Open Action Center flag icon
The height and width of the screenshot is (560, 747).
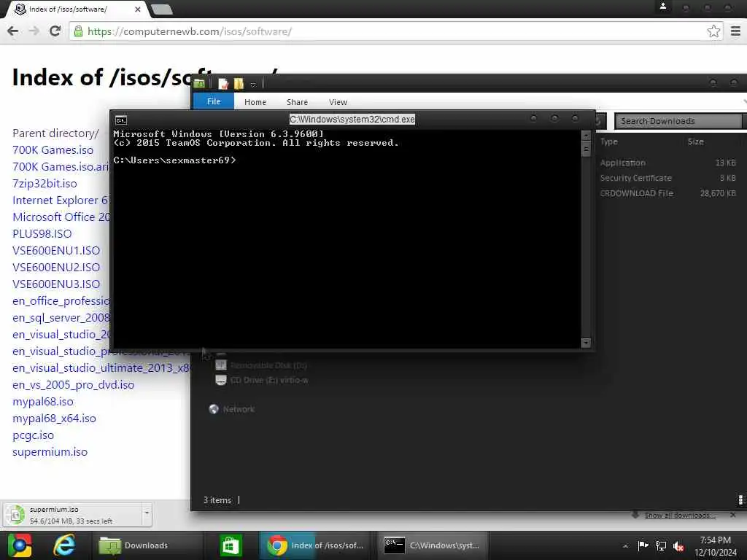(643, 545)
